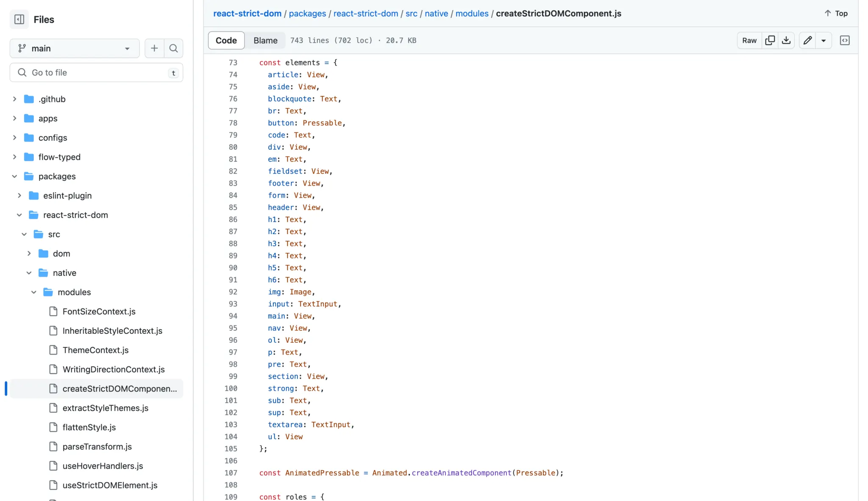Click the ThemeContext.js file icon
The height and width of the screenshot is (501, 868).
point(53,350)
